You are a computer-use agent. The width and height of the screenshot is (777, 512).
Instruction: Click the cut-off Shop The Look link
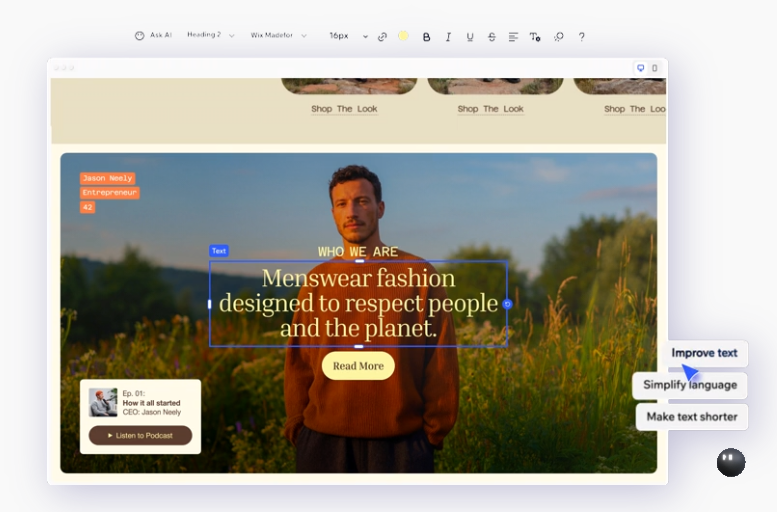(634, 109)
